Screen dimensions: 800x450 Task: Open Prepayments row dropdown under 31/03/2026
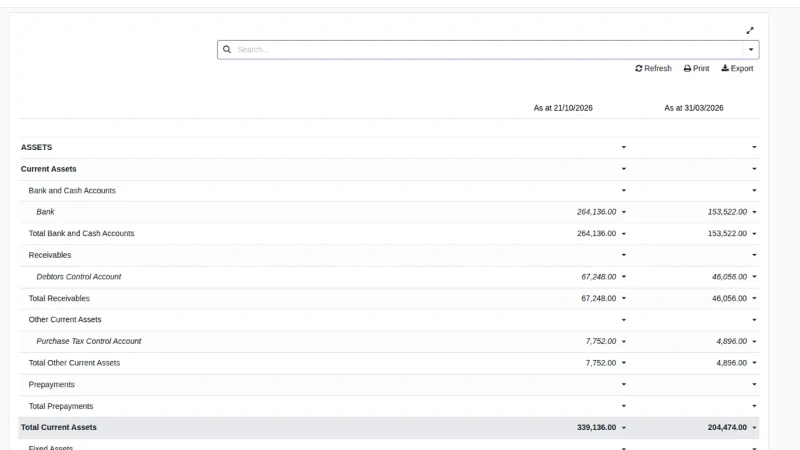754,385
